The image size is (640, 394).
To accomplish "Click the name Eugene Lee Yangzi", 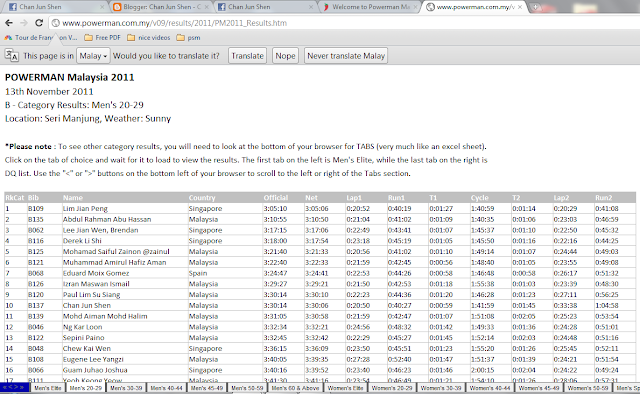I will tap(93, 359).
